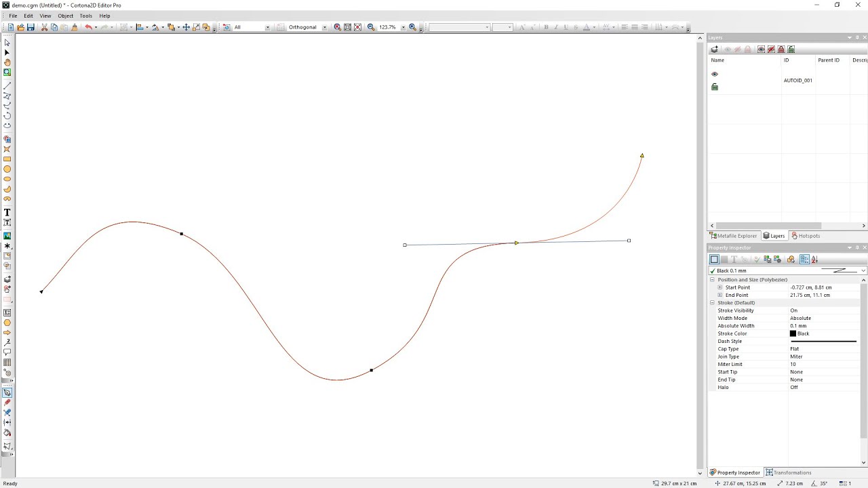The height and width of the screenshot is (488, 868).
Task: Collapse the Position and Size (Polybezier) section
Action: pyautogui.click(x=712, y=279)
